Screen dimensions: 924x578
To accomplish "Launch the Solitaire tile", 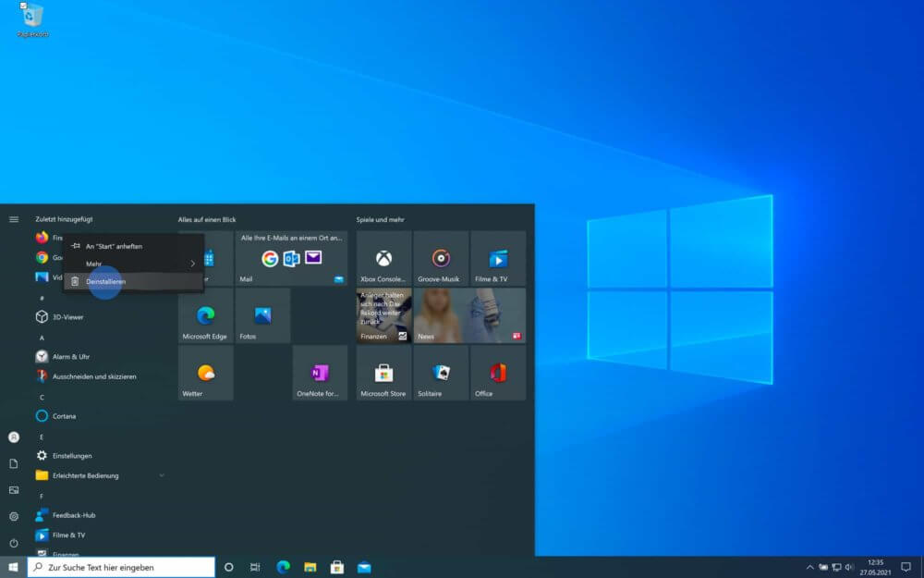I will point(441,373).
